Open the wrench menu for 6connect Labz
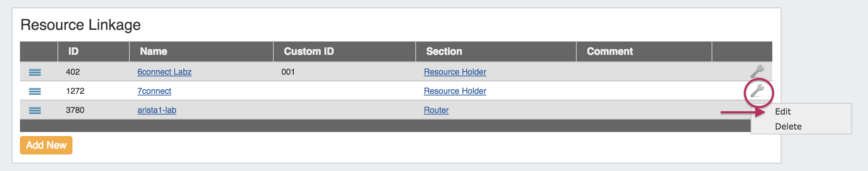The width and height of the screenshot is (868, 171). pos(757,71)
